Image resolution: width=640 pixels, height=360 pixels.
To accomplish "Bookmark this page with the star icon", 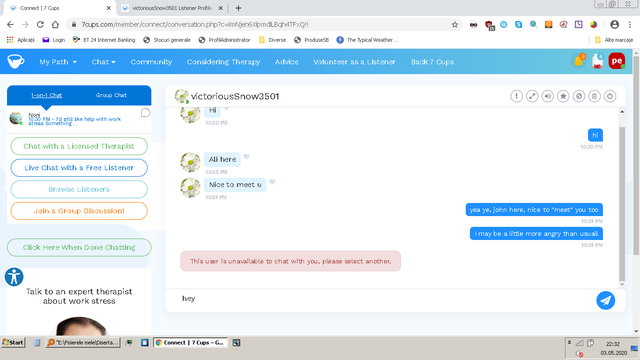I will coord(455,24).
